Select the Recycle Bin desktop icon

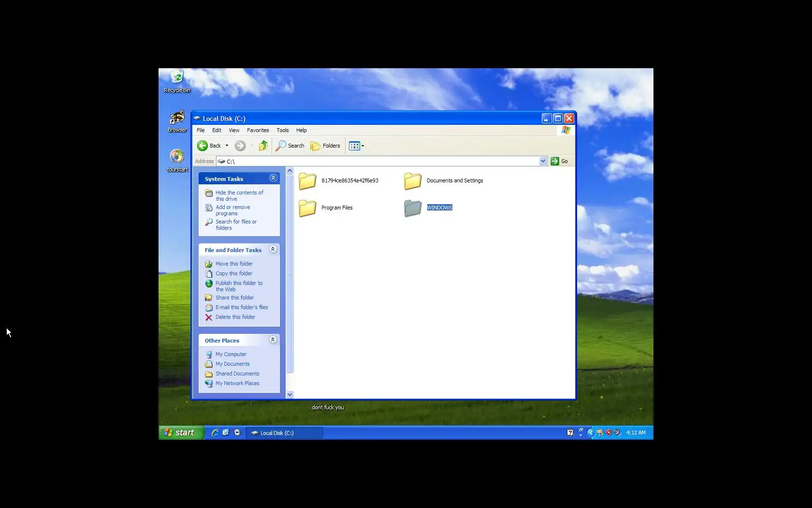[177, 81]
